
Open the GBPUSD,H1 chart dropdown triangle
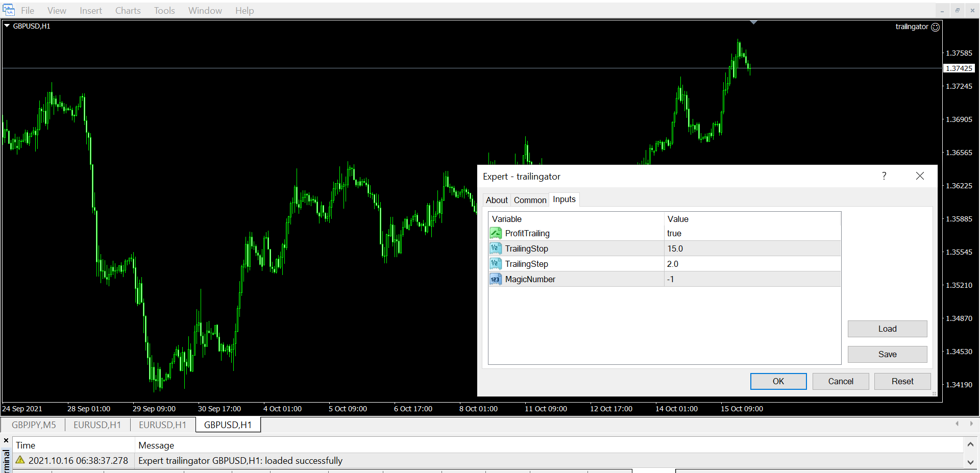(7, 26)
